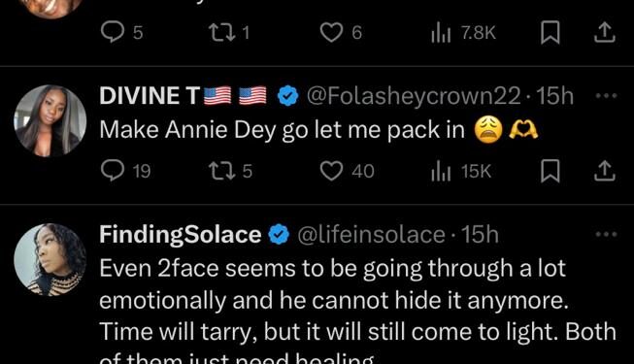The height and width of the screenshot is (364, 634).
Task: Go to @Folasheycrown22 handle
Action: (414, 96)
